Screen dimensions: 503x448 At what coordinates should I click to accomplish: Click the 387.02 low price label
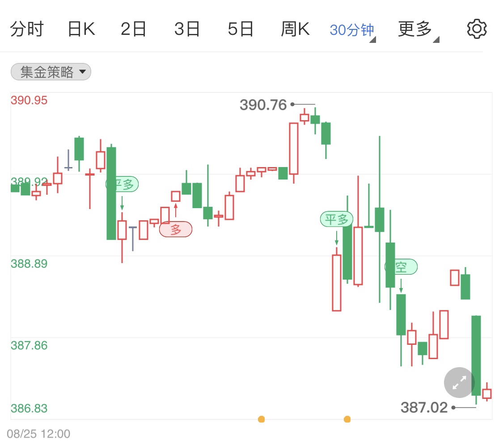[424, 408]
